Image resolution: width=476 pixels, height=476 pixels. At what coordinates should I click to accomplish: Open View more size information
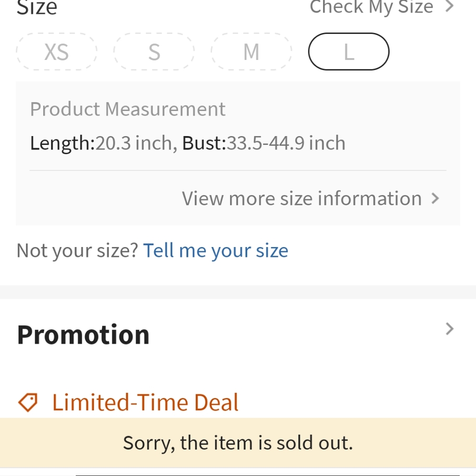(302, 198)
